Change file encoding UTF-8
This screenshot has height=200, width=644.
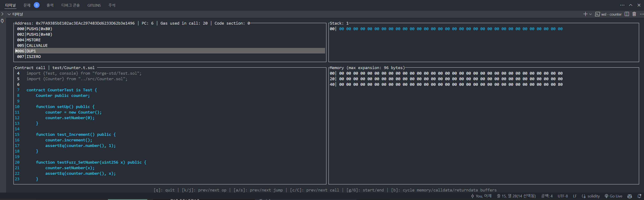pos(563,196)
